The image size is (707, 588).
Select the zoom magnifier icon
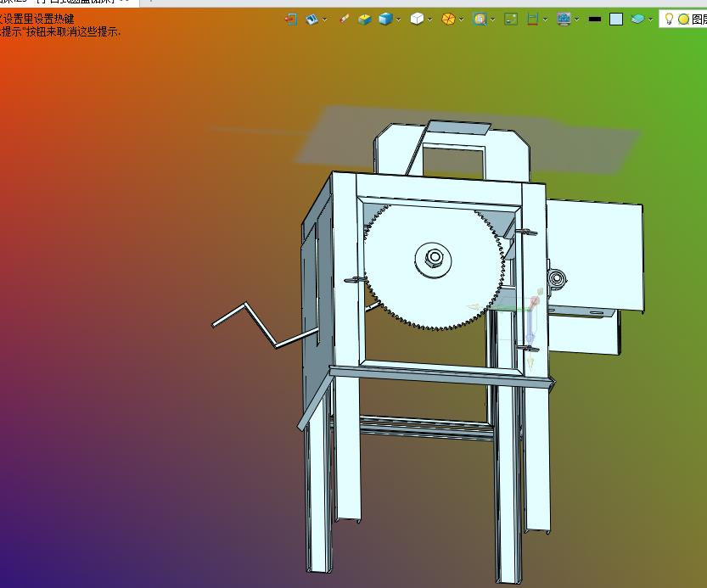pos(480,20)
